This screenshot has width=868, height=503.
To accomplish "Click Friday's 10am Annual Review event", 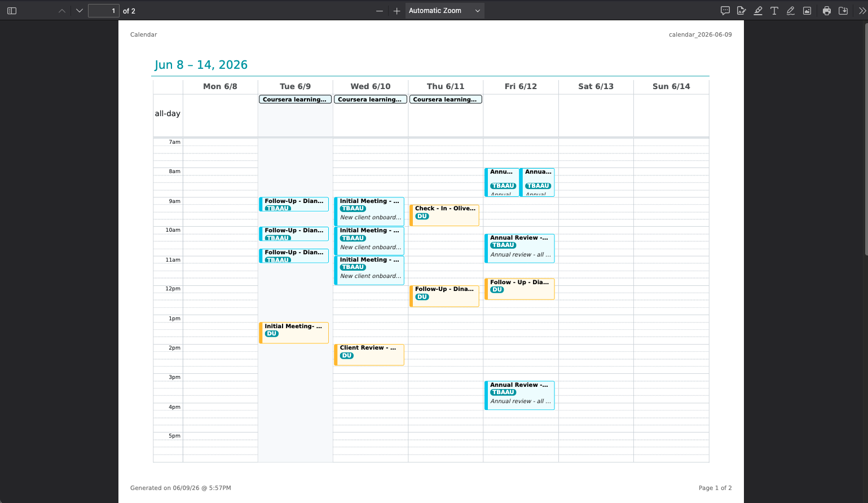I will tap(519, 248).
